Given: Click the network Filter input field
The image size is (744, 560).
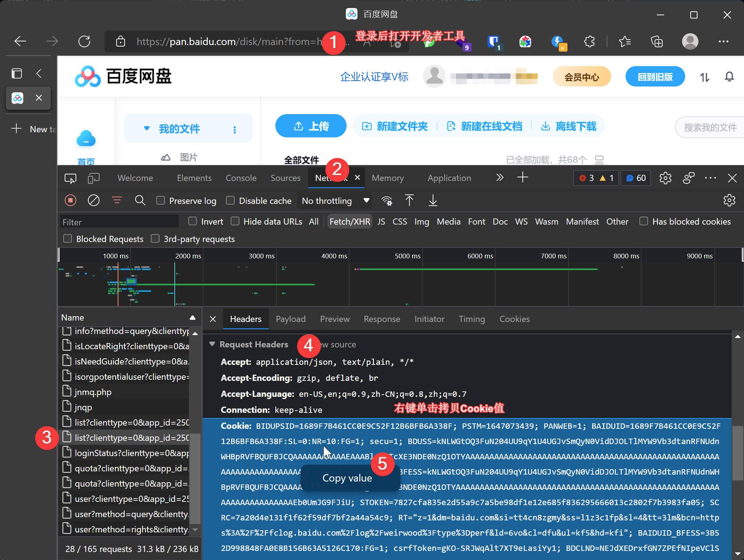Looking at the screenshot, I should click(x=119, y=222).
